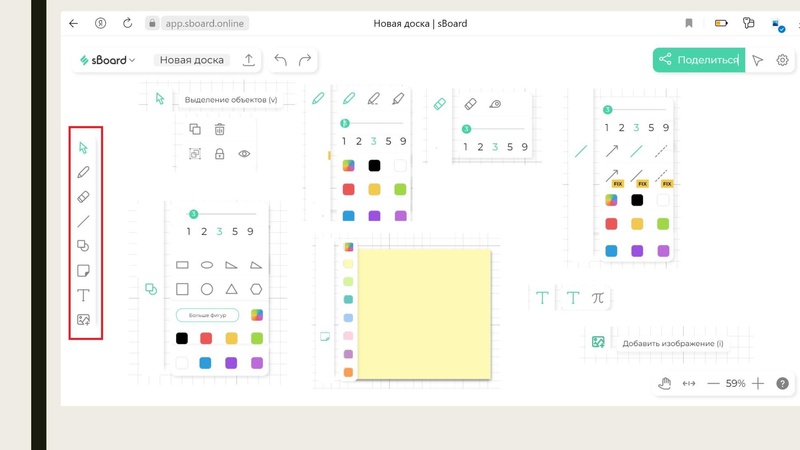
Task: Click the Поделиться share button
Action: (698, 60)
